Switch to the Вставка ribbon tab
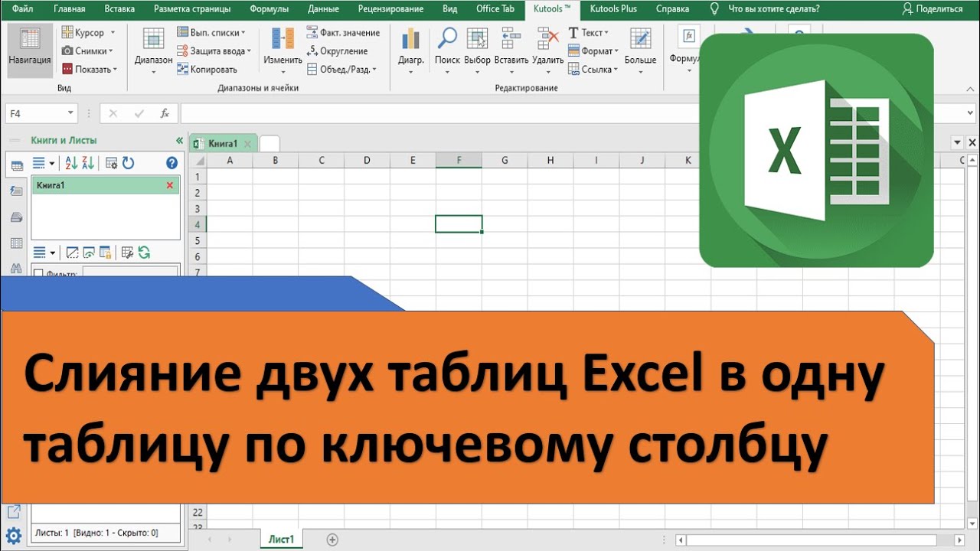Screen dimensions: 980x551 118,9
